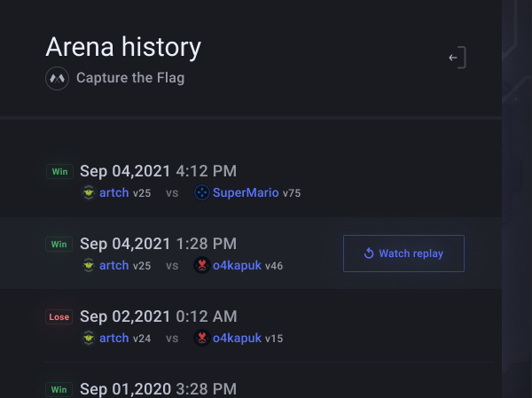Viewport: 532px width, 398px height.
Task: Select the Sep 01, 2020 3:28 PM match
Action: [158, 389]
